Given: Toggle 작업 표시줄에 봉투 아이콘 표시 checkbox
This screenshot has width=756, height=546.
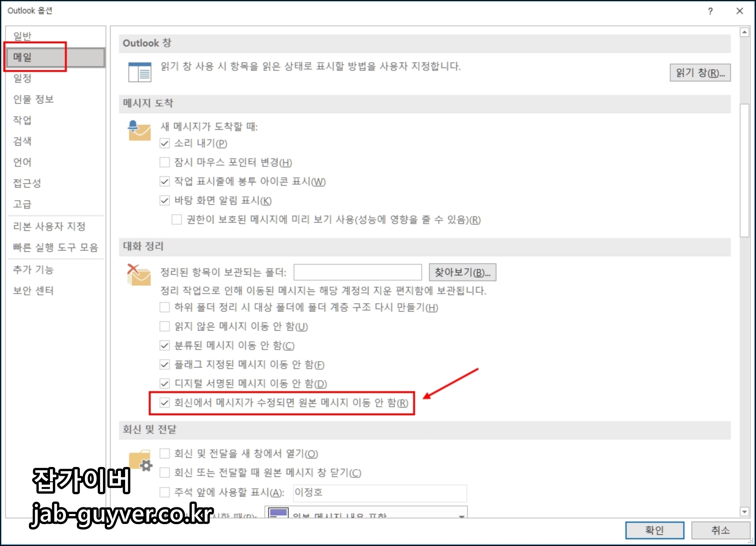Looking at the screenshot, I should pyautogui.click(x=165, y=182).
